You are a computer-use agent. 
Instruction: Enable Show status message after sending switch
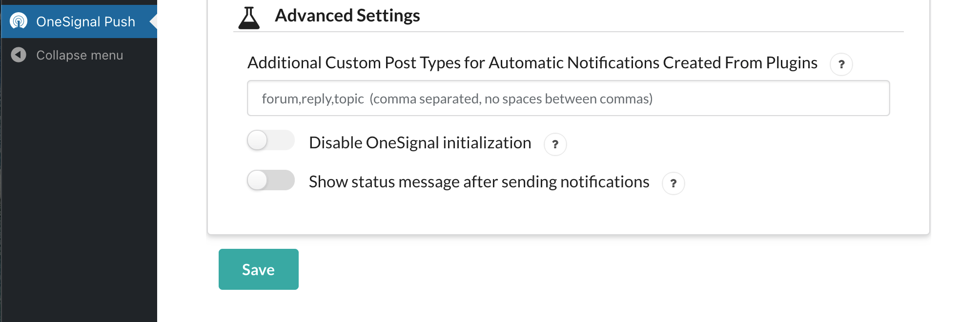[x=270, y=180]
